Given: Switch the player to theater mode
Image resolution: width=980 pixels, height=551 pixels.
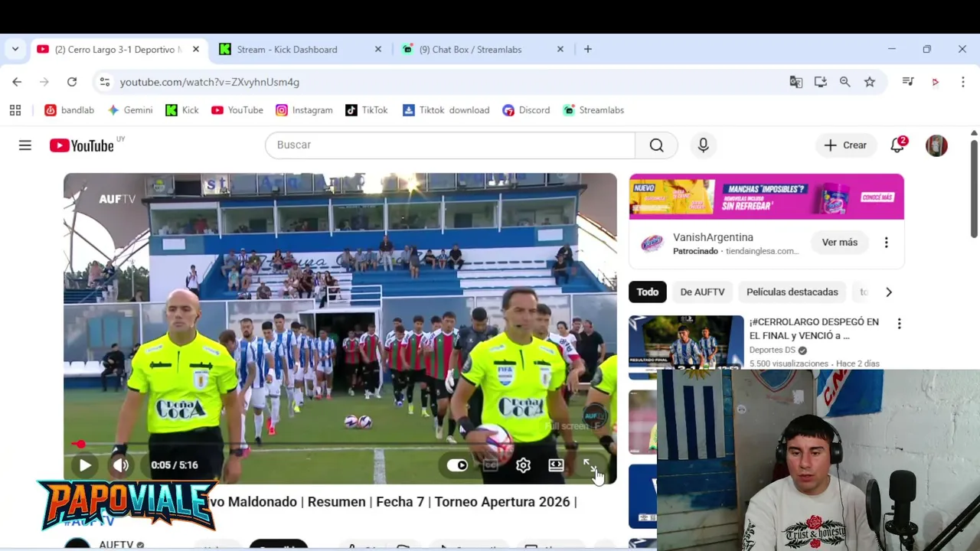Looking at the screenshot, I should coord(556,465).
